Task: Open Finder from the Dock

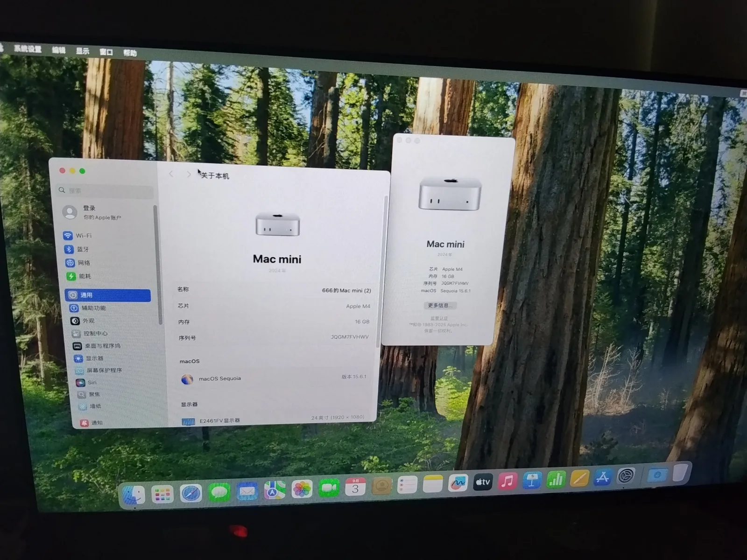Action: 134,495
